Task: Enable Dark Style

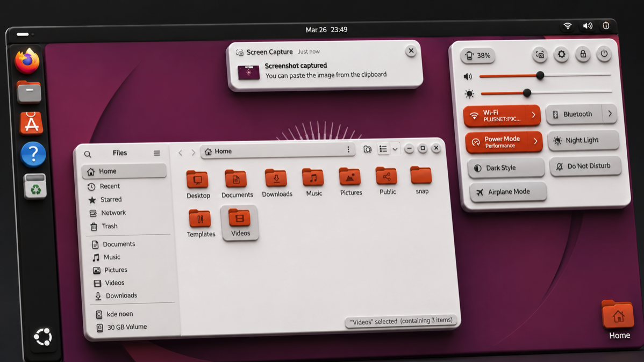Action: [x=506, y=168]
